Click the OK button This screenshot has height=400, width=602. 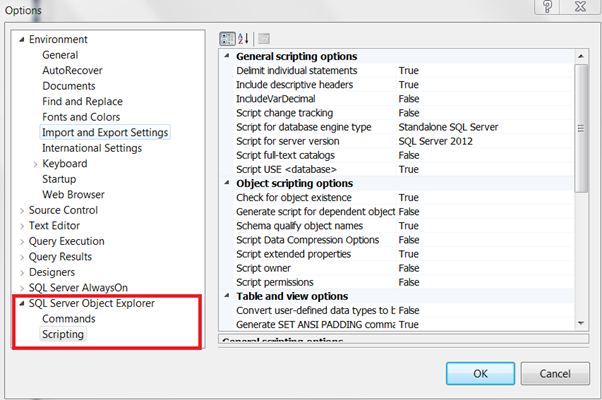tap(480, 373)
